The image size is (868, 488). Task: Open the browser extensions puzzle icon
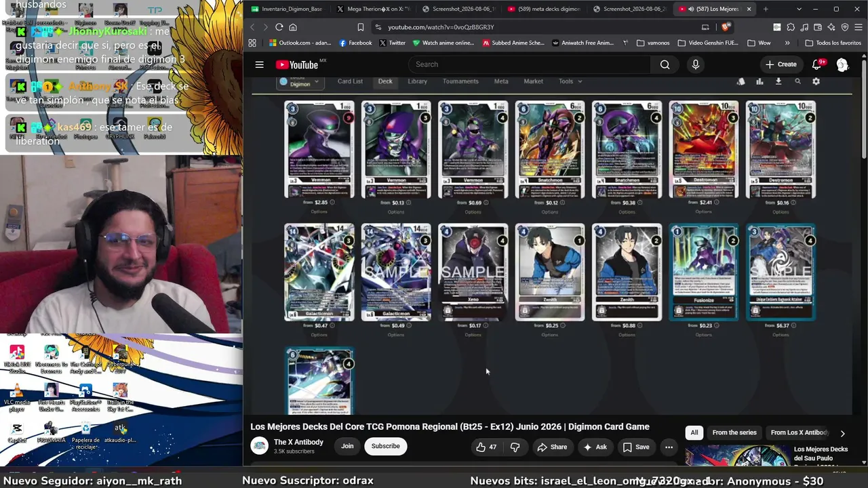(x=791, y=27)
